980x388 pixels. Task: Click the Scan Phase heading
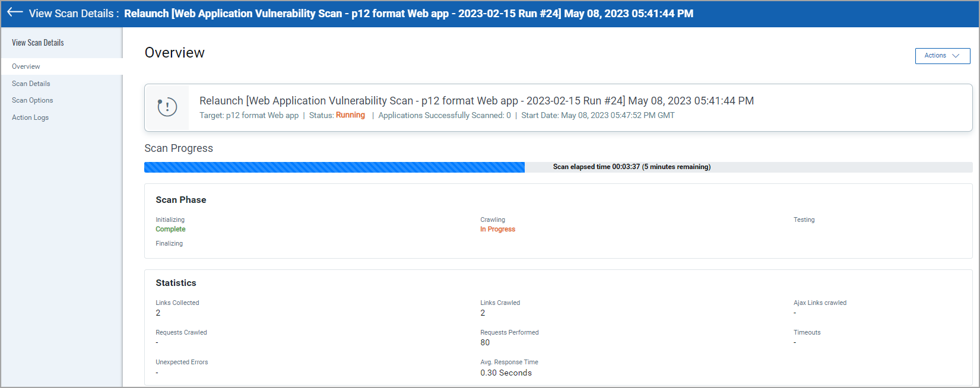pyautogui.click(x=181, y=200)
